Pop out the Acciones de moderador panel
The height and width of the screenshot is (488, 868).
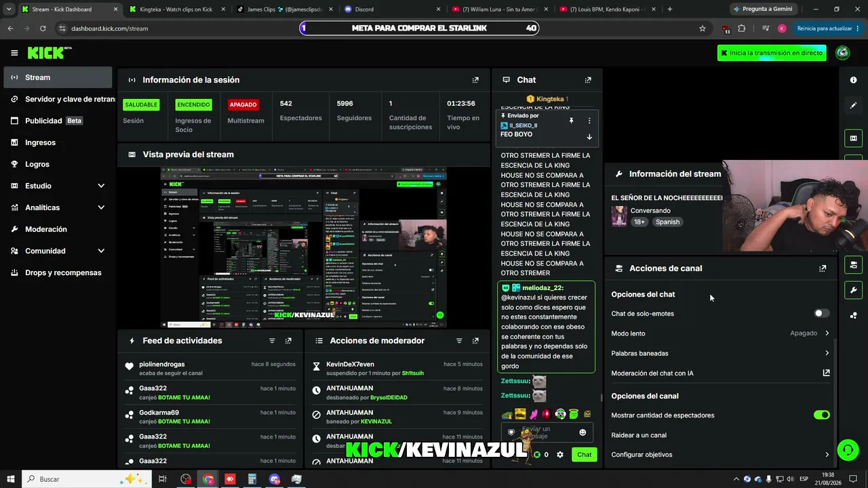pos(475,341)
